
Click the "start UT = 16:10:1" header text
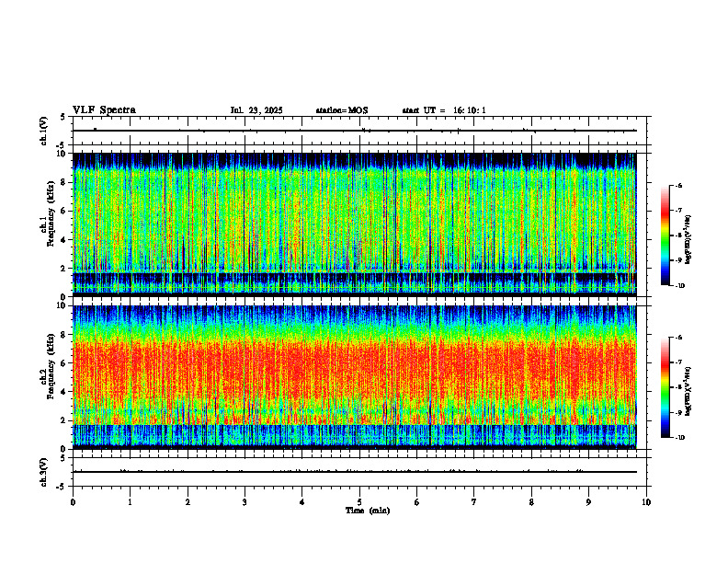pos(444,110)
